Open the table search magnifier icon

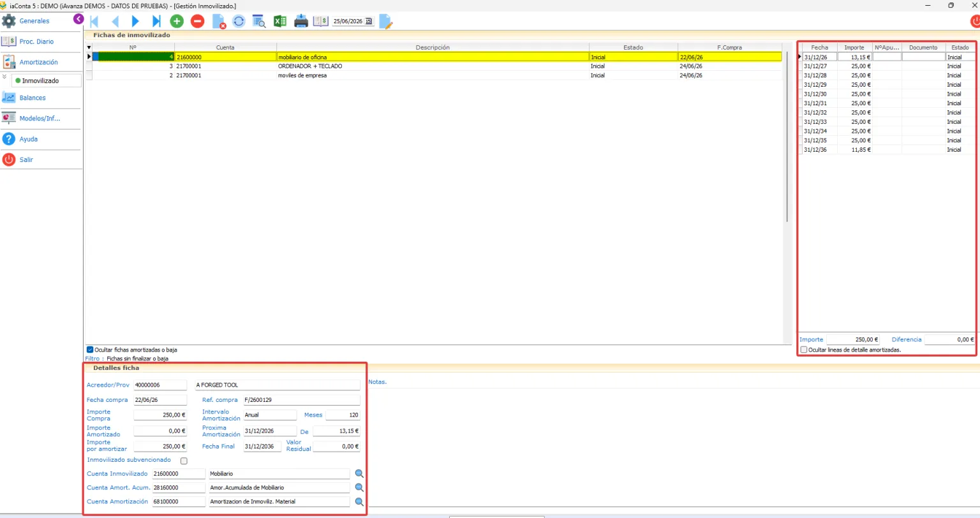[259, 21]
